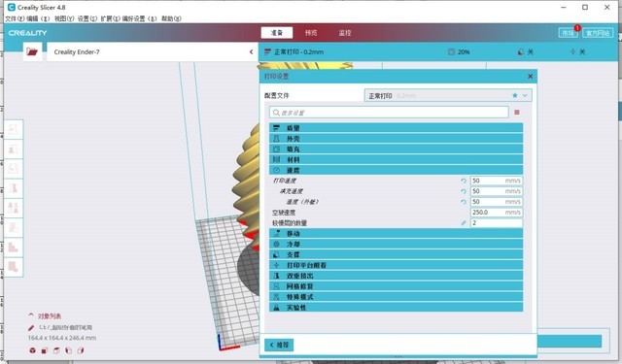Open file with the folder icon
This screenshot has height=364, width=622.
pyautogui.click(x=32, y=51)
